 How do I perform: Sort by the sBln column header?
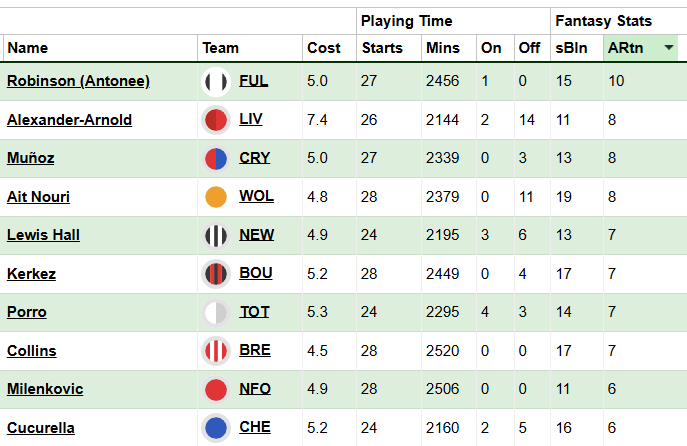coord(571,48)
